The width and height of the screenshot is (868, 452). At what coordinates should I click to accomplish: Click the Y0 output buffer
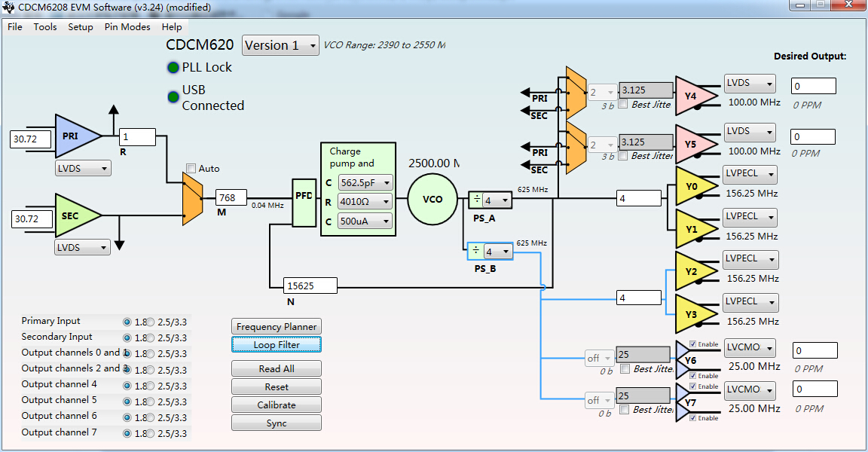pos(696,186)
